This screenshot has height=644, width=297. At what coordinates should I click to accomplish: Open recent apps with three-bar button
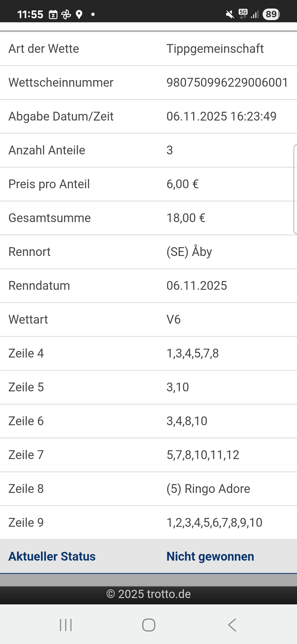[66, 625]
